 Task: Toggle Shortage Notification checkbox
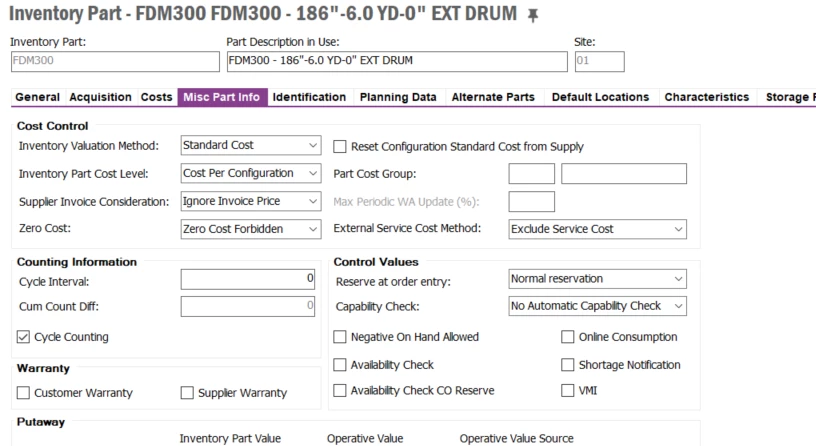568,365
